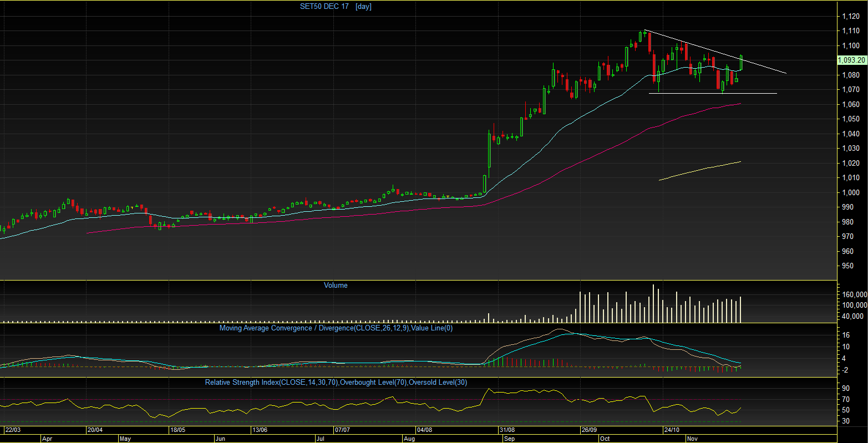Click the 40,000 volume axis label

tap(853, 317)
